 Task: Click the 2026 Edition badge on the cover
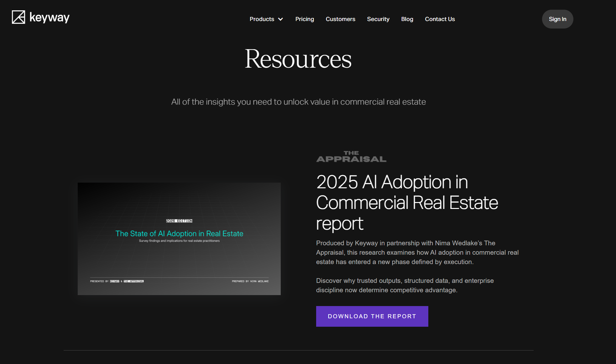pos(179,221)
